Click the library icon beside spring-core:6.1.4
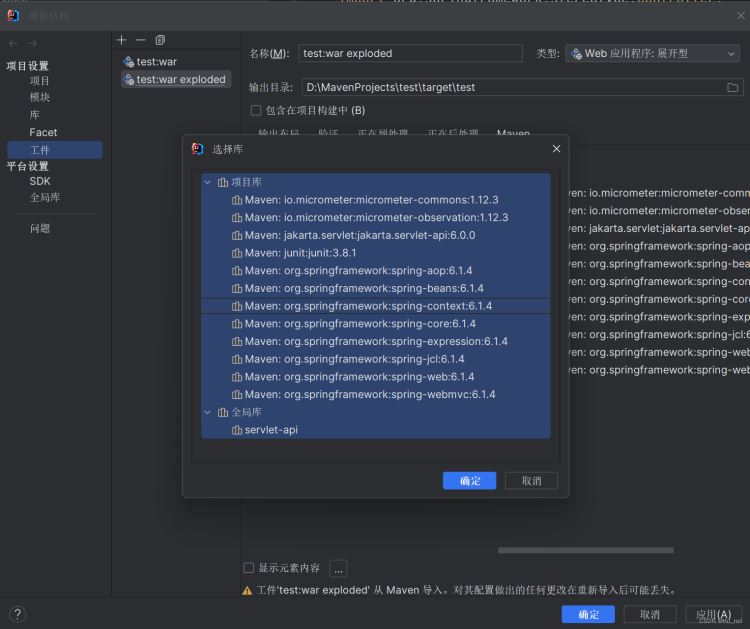Image resolution: width=750 pixels, height=629 pixels. tap(237, 324)
